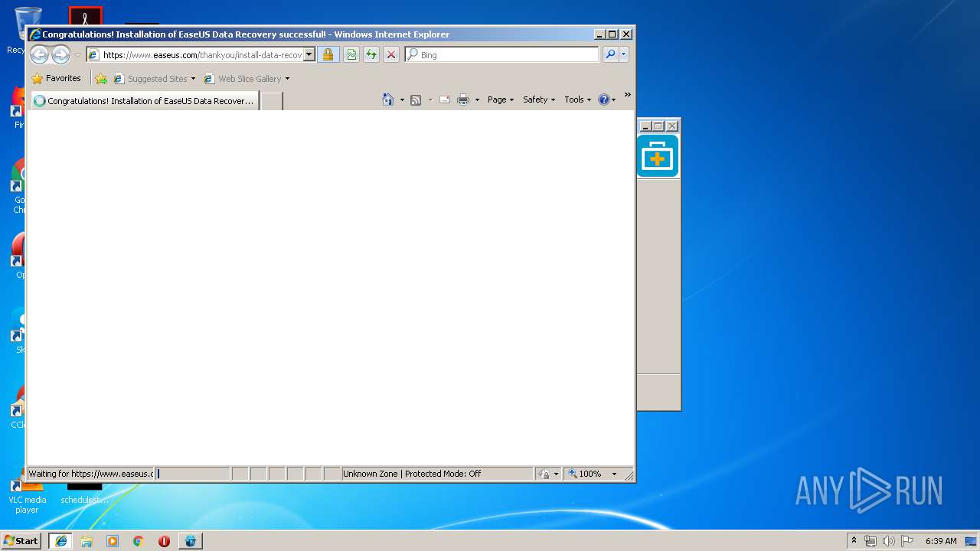Minimize the EaseUS installer window

pyautogui.click(x=645, y=126)
